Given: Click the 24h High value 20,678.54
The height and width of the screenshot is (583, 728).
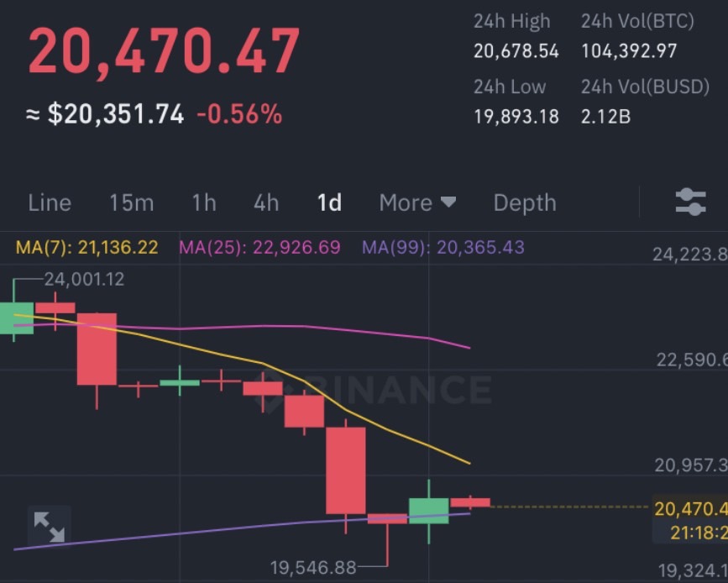Looking at the screenshot, I should 516,51.
